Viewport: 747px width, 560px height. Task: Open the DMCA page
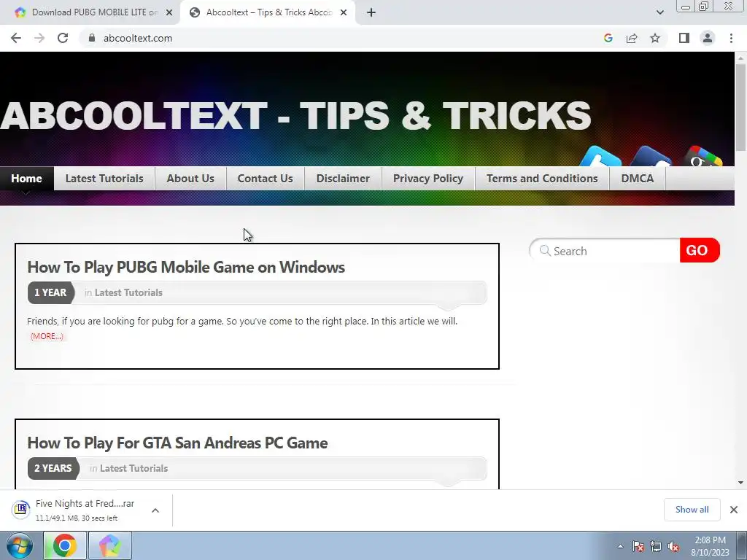point(638,179)
